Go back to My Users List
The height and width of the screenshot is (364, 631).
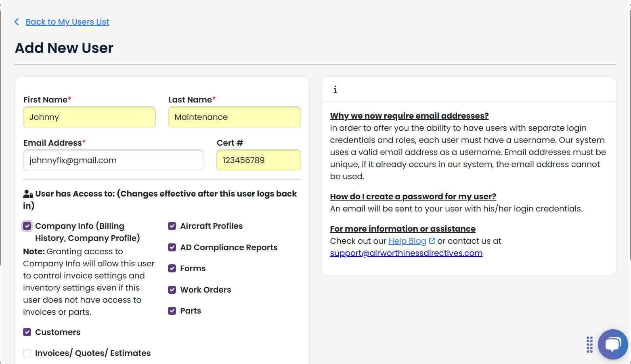tap(67, 22)
